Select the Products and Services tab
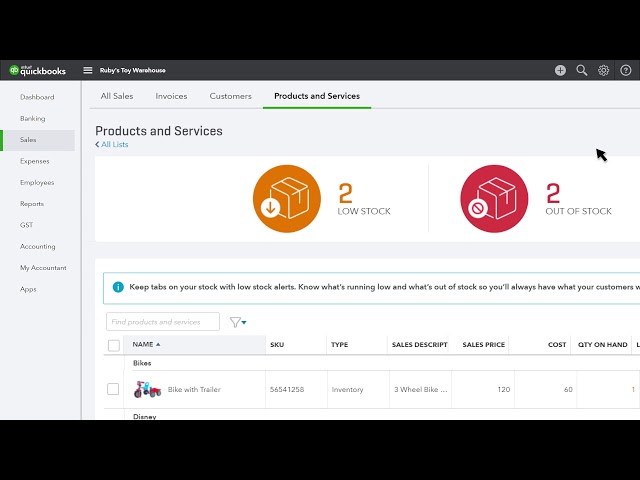The height and width of the screenshot is (480, 640). coord(317,96)
